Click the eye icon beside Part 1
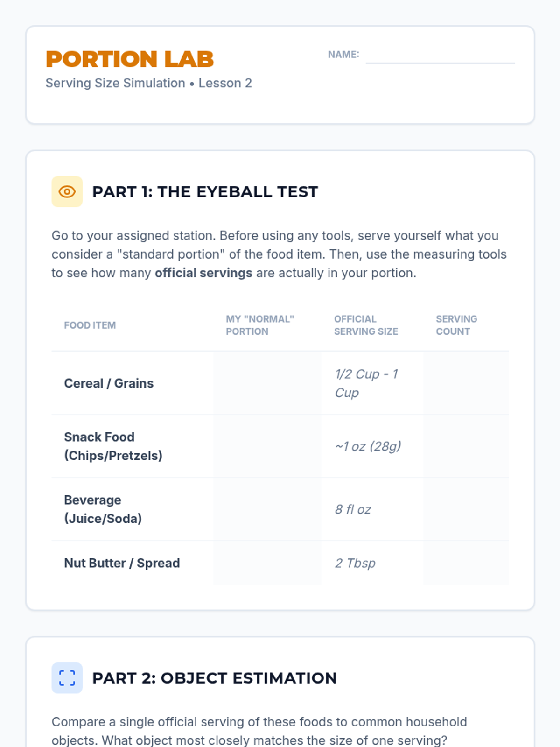The image size is (560, 747). 67,191
